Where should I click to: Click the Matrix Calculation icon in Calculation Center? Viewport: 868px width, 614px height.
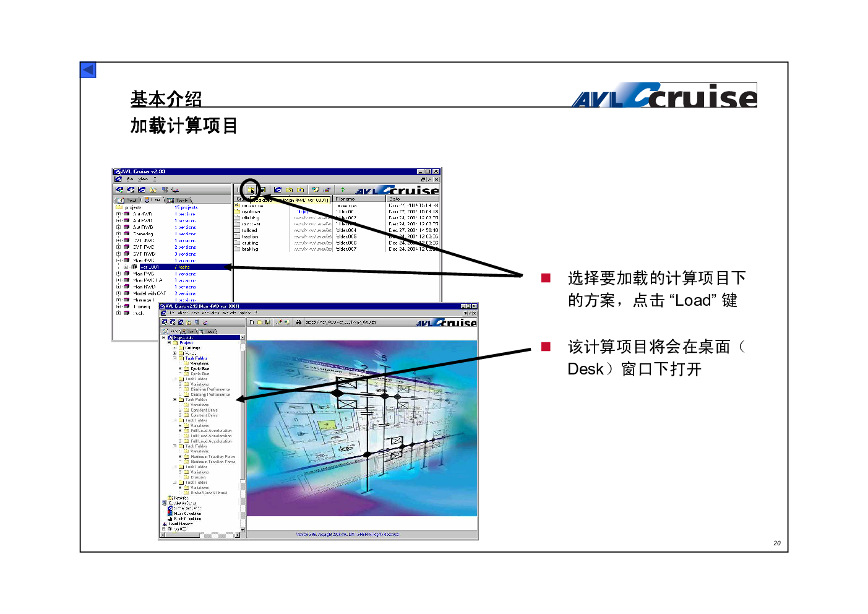(x=170, y=513)
